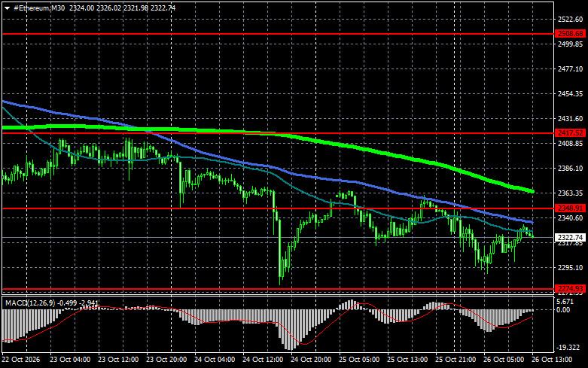This screenshot has width=588, height=368.
Task: Select the 2417.52 red level price label
Action: [571, 133]
